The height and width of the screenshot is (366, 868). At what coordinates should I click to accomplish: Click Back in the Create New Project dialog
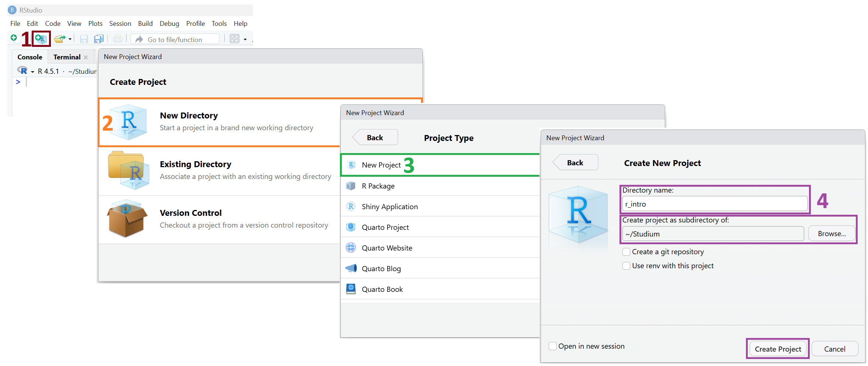tap(575, 163)
